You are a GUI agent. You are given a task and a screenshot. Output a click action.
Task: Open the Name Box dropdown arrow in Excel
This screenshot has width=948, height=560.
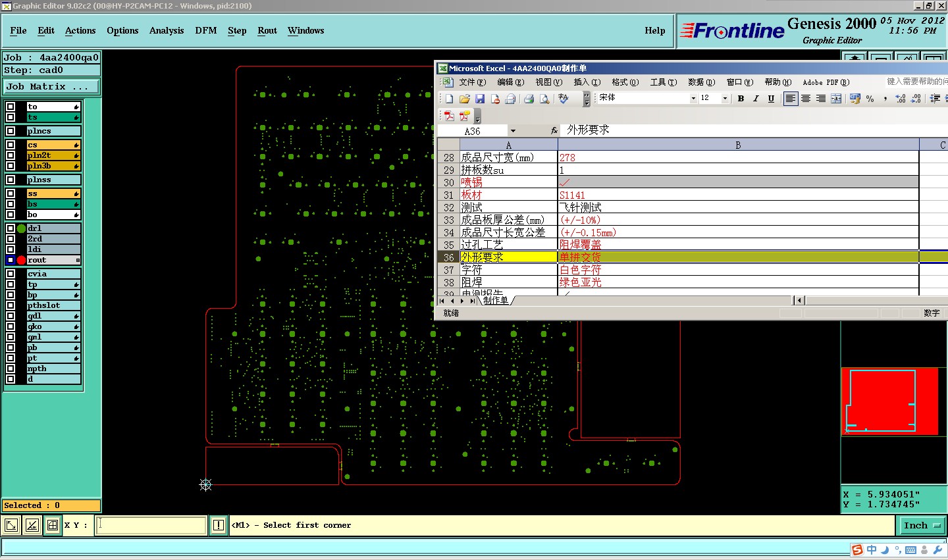513,131
